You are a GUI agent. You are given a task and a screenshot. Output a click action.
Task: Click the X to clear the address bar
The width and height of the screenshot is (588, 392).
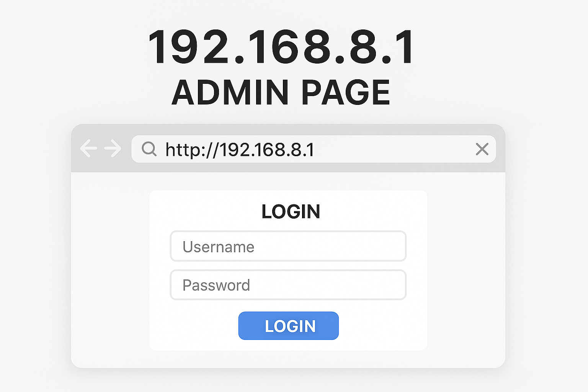[x=482, y=149]
